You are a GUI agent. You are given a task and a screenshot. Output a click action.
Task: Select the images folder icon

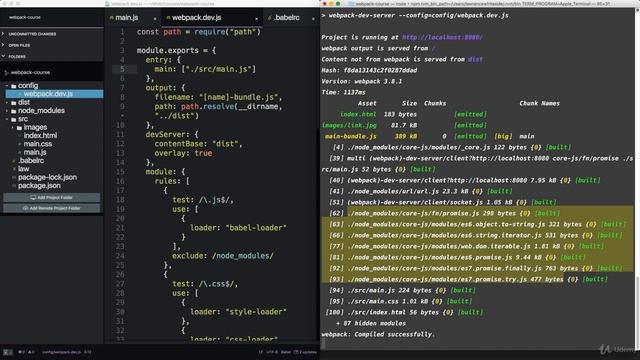tap(20, 128)
